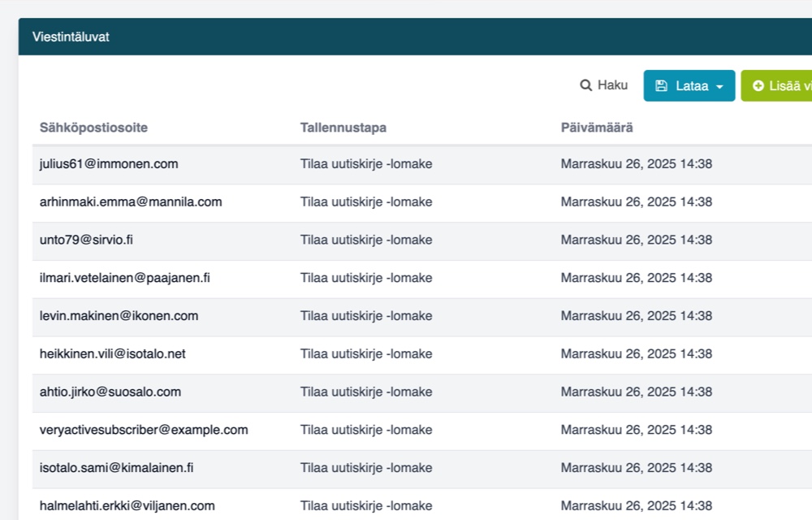Select the isotalo.sami@kimalainen.fi entry
The image size is (812, 520).
pyautogui.click(x=116, y=468)
